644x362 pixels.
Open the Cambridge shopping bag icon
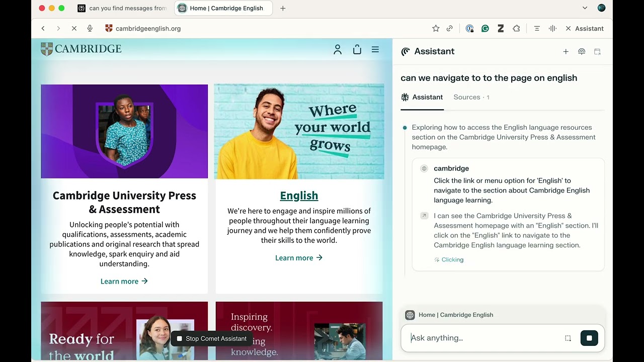357,49
